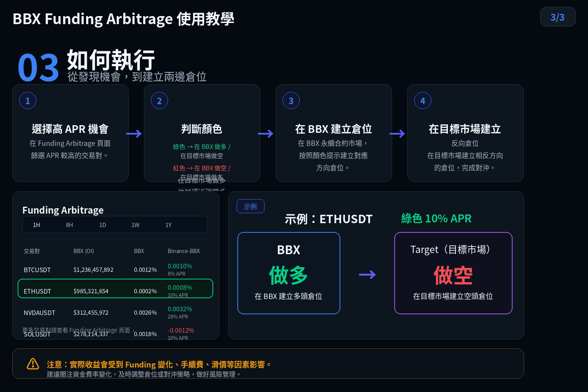Click the 交易對 column header

(32, 251)
